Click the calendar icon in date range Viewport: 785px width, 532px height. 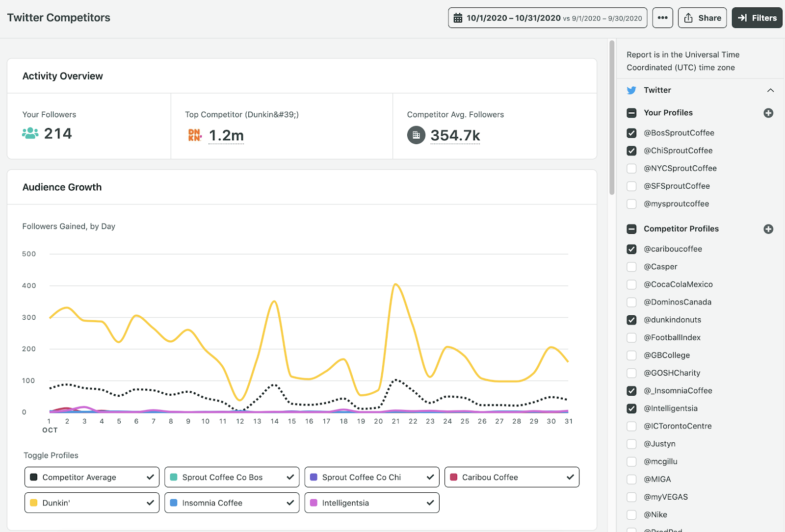point(458,18)
